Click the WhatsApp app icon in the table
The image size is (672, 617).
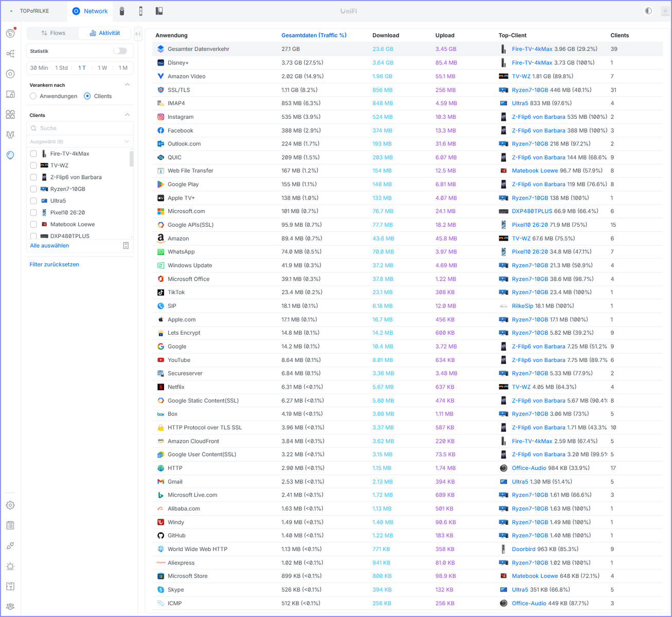pyautogui.click(x=161, y=252)
